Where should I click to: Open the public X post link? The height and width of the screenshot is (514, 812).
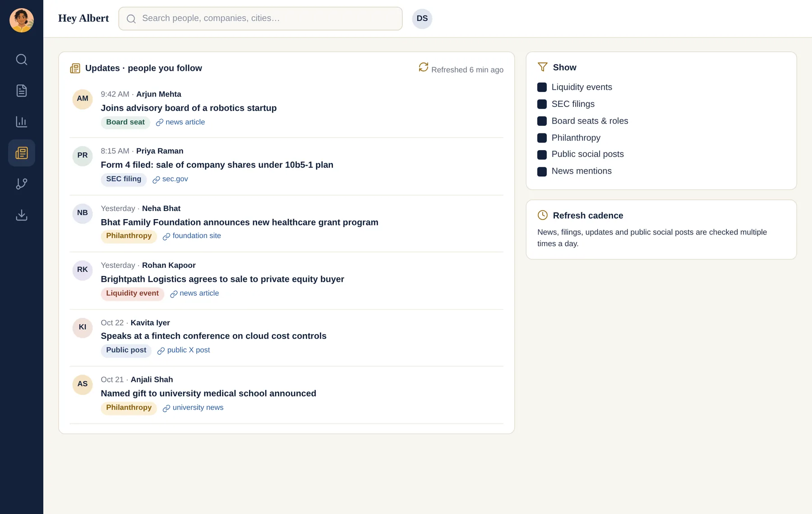pos(184,350)
